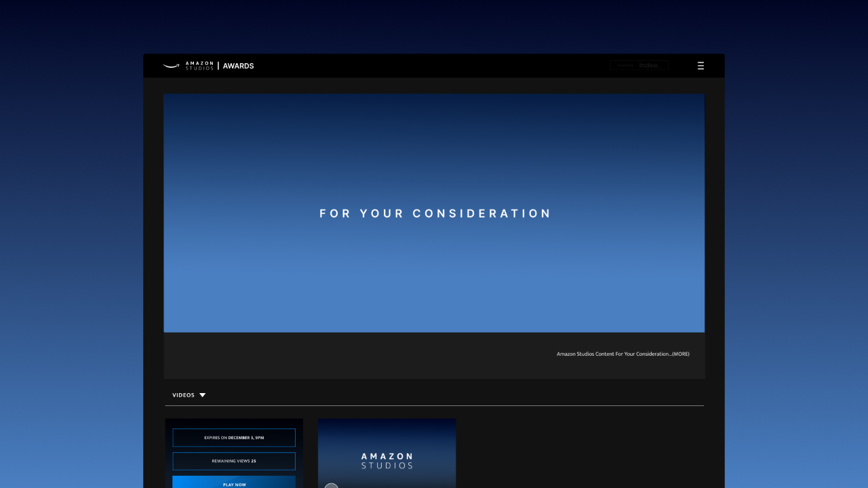The width and height of the screenshot is (868, 488).
Task: Select the AWARDS header item
Action: [238, 66]
